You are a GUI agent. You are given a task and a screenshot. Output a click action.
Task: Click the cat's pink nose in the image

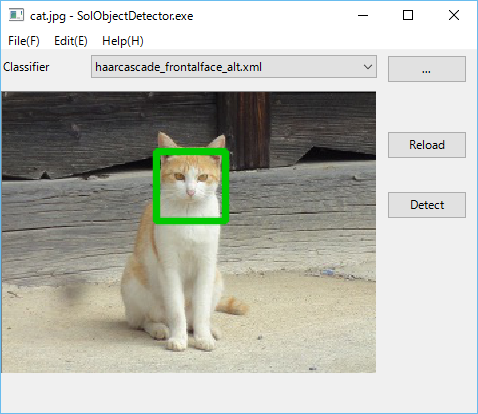pos(190,193)
